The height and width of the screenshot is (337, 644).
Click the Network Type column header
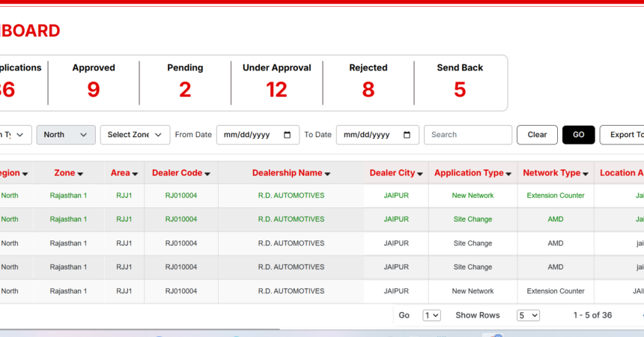556,173
